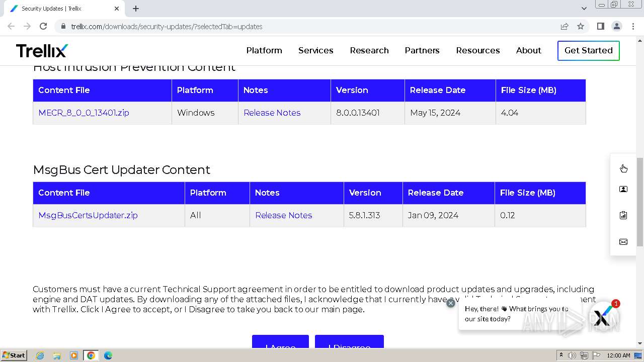Click the MsgBus Cert Updater Content heading
Viewport: 644px width, 362px height.
click(x=121, y=169)
